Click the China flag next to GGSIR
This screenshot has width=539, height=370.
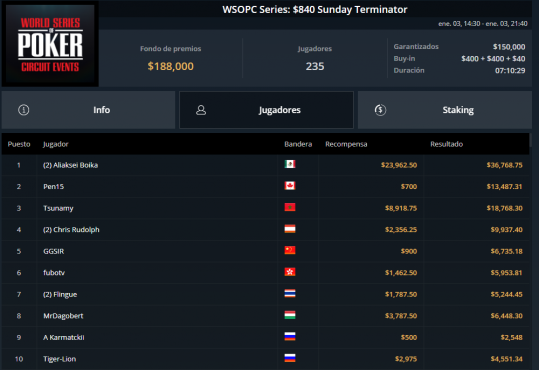[x=290, y=250]
